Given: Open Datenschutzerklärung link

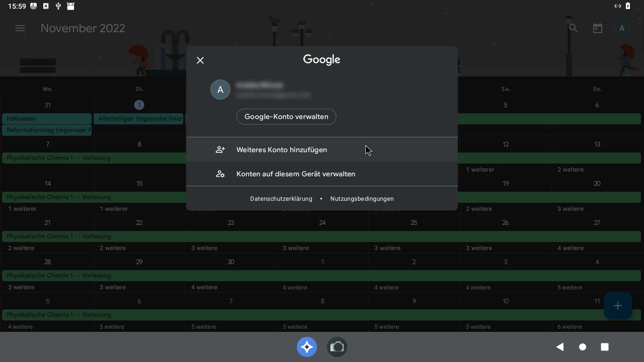Looking at the screenshot, I should (x=281, y=199).
